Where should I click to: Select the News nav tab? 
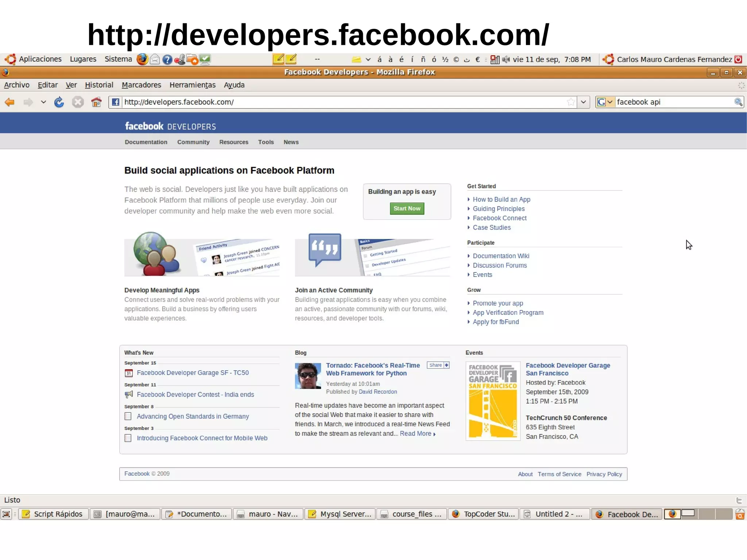pyautogui.click(x=291, y=142)
